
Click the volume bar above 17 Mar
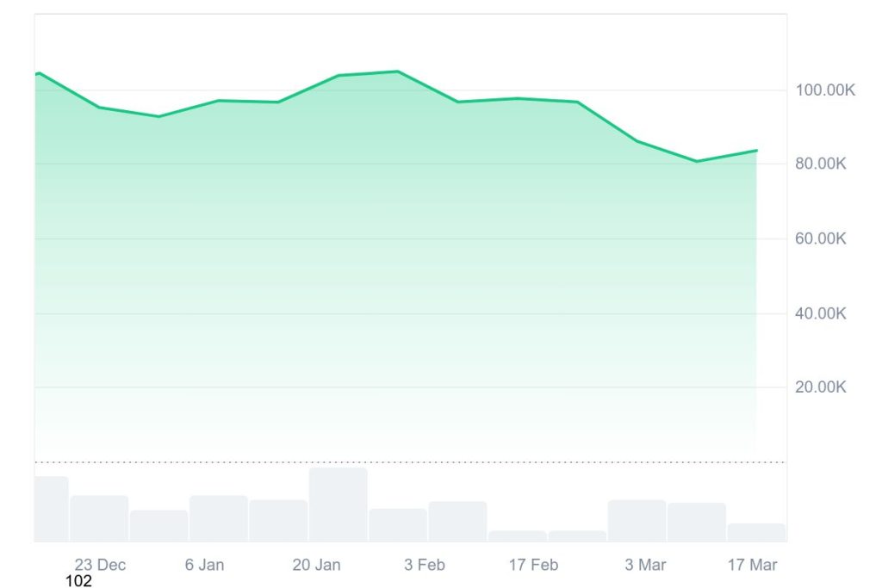[756, 533]
